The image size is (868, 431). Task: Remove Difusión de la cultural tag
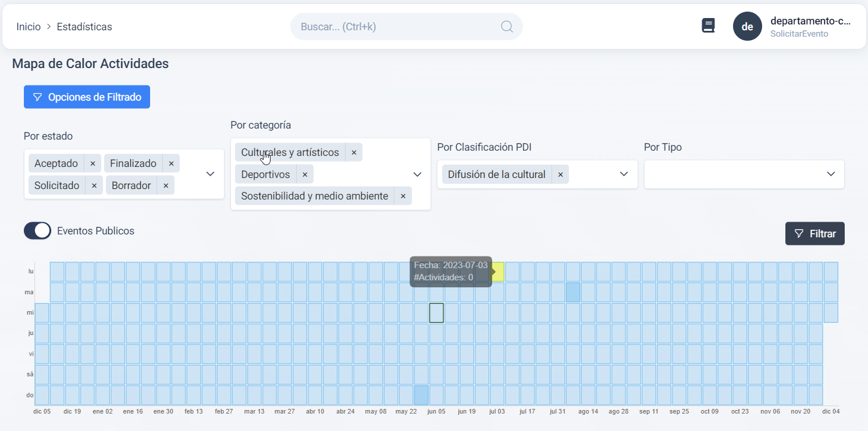point(560,174)
